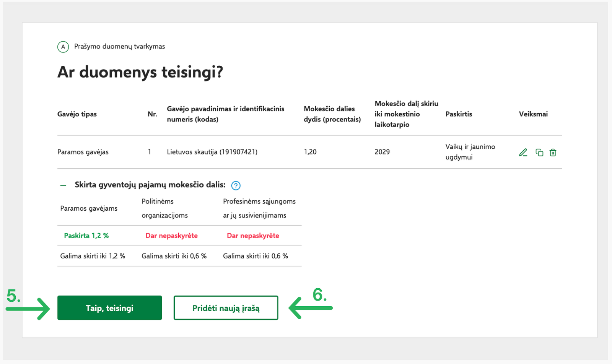
Task: Open the blue question mark help icon
Action: (236, 185)
